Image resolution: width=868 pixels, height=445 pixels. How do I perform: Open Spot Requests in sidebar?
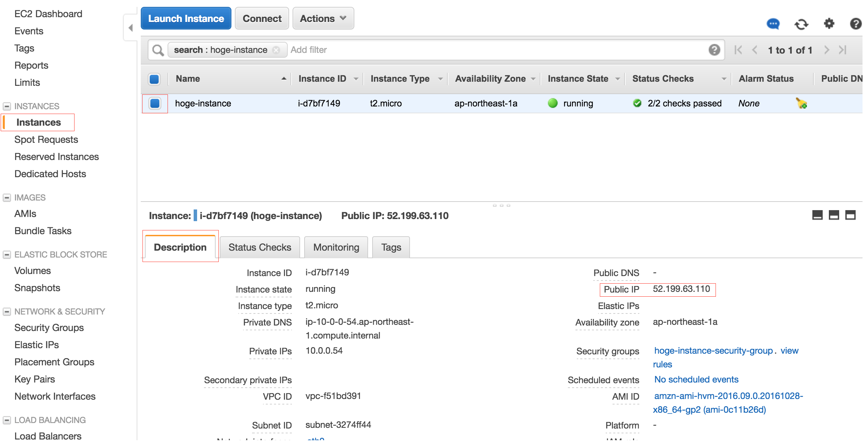46,139
